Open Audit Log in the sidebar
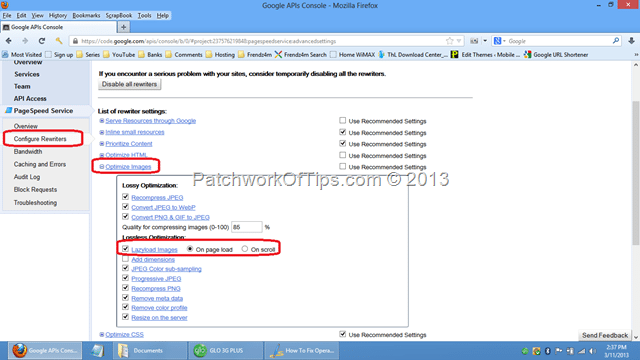Viewport: 640px width, 360px height. (x=27, y=177)
